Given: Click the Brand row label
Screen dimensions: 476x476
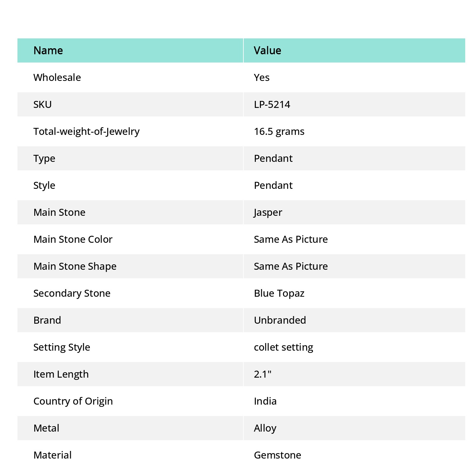Looking at the screenshot, I should [47, 320].
